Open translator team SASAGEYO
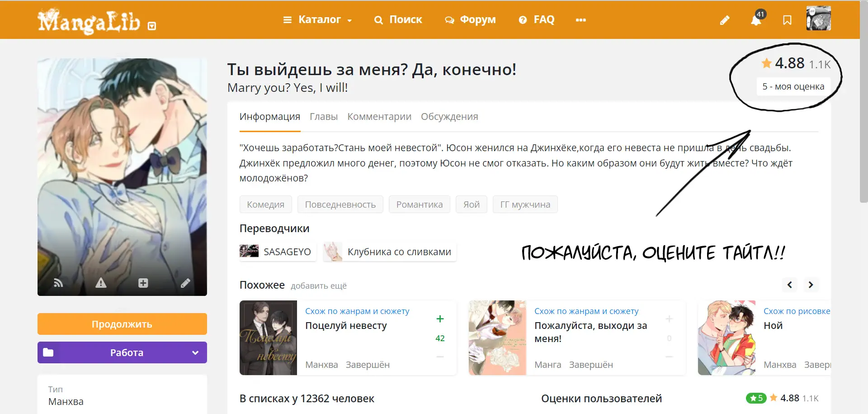The height and width of the screenshot is (414, 868). pos(278,252)
